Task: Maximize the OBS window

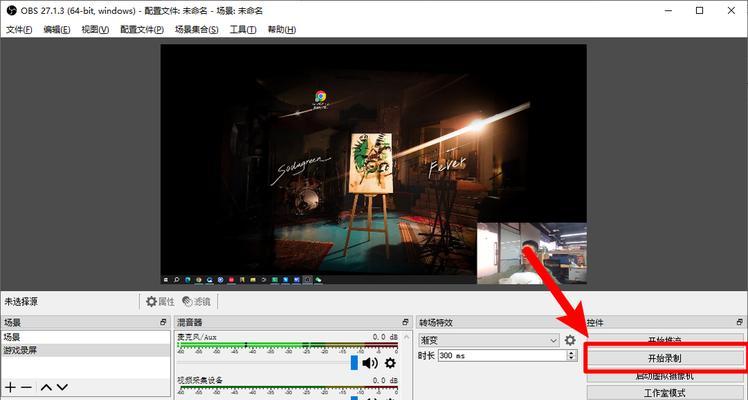Action: tap(699, 10)
